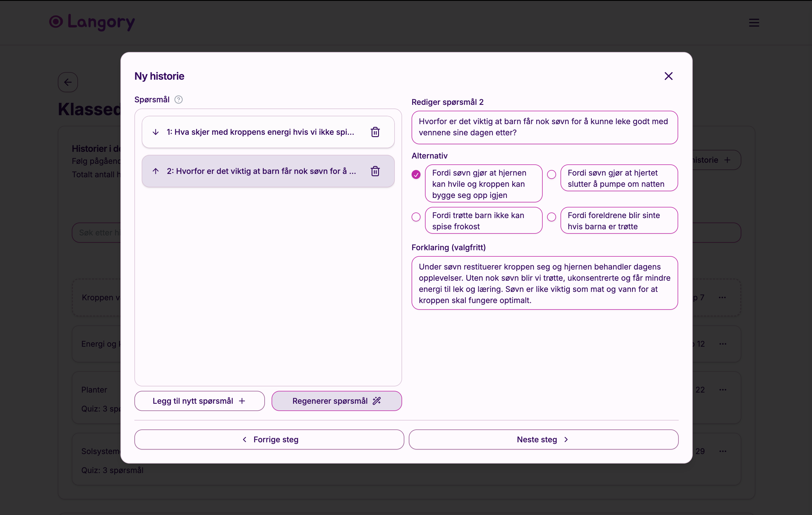Select radio for 'hjertet slutter å pumpe' answer
Viewport: 812px width, 515px height.
551,174
